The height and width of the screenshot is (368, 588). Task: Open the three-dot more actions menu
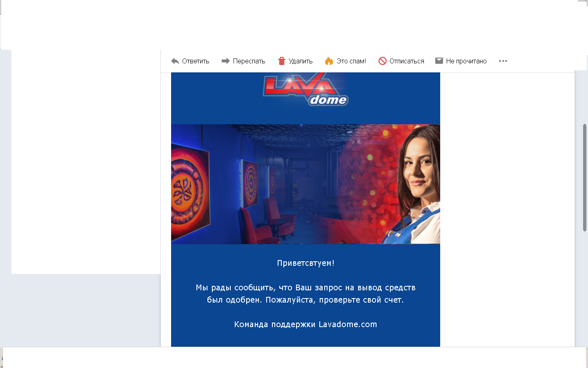pos(503,61)
